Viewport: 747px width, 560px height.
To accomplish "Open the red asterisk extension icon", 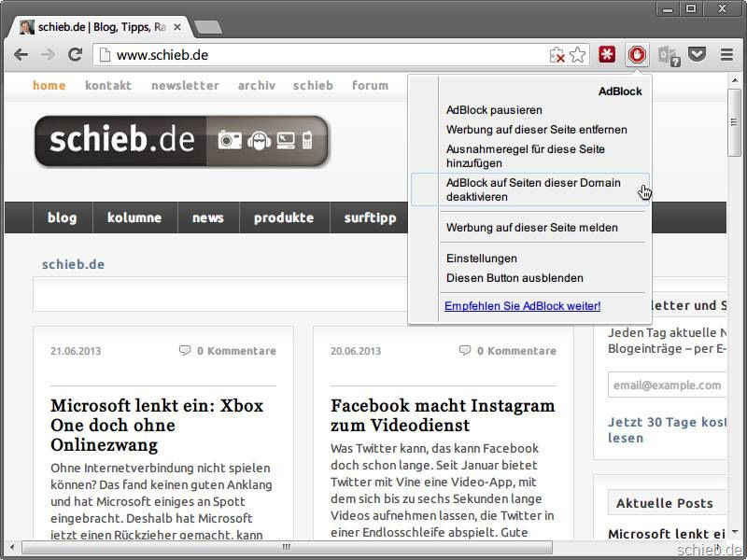I will click(x=607, y=55).
